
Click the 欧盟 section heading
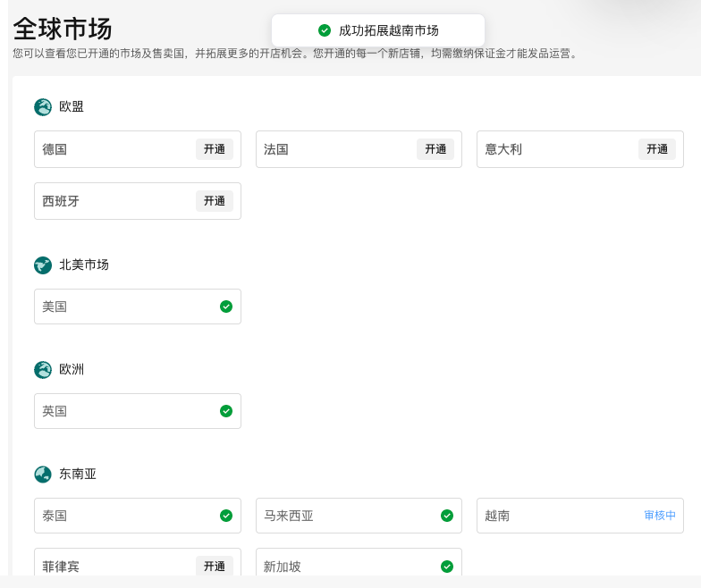tap(72, 106)
